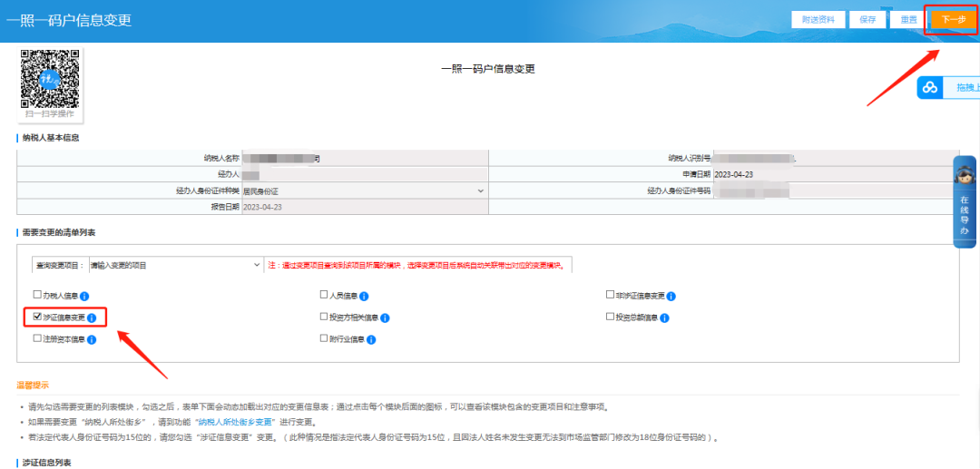Enable the 注册资本信息 checkbox
980x469 pixels.
pos(37,338)
